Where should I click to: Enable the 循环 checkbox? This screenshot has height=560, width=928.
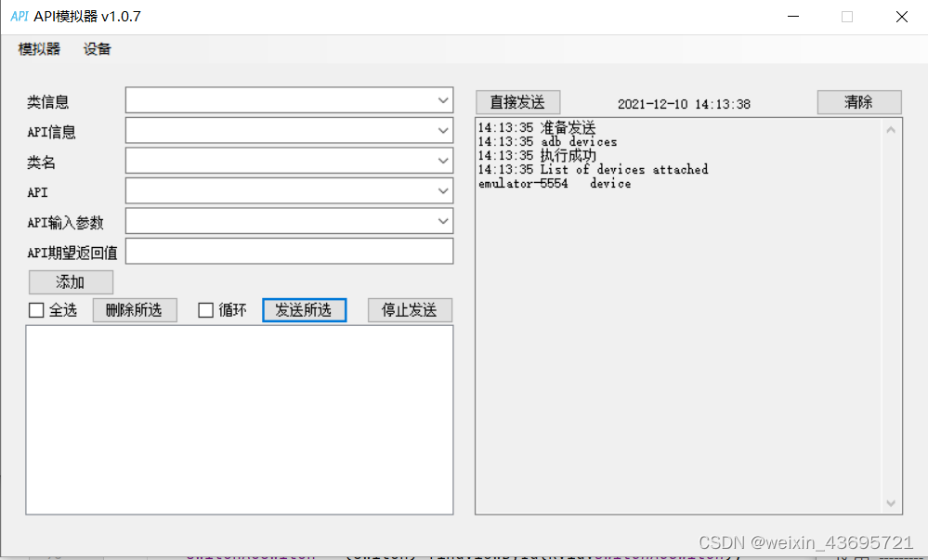pos(205,310)
